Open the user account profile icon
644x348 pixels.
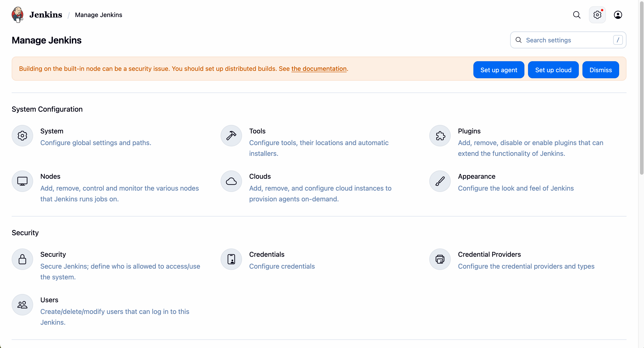point(618,15)
